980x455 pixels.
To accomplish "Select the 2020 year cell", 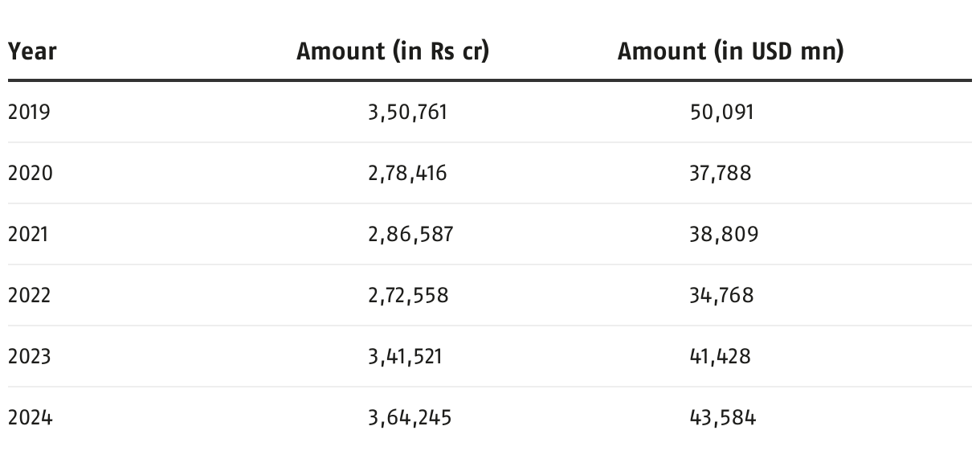I will pyautogui.click(x=30, y=173).
